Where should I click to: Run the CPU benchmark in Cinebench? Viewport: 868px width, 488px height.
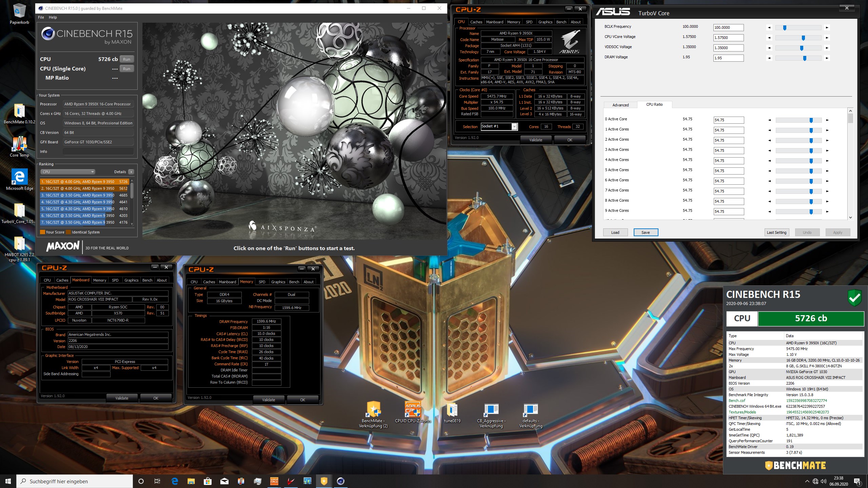[x=126, y=59]
